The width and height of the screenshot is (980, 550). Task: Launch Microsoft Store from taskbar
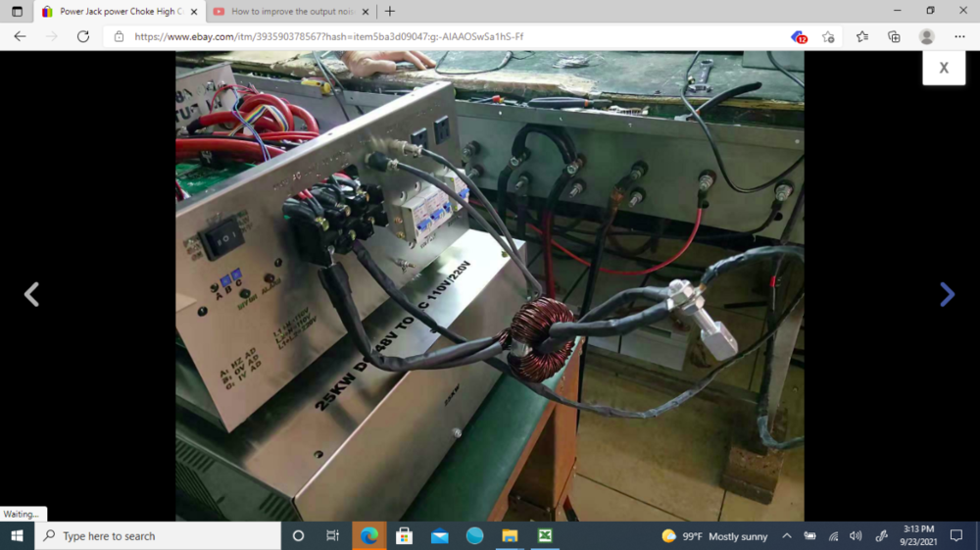405,535
